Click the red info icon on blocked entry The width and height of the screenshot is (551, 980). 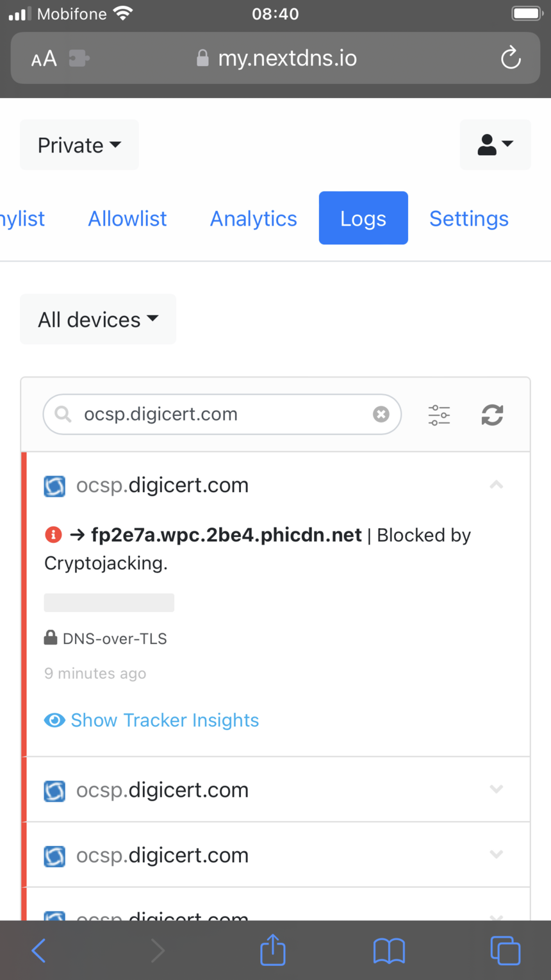[x=53, y=534]
